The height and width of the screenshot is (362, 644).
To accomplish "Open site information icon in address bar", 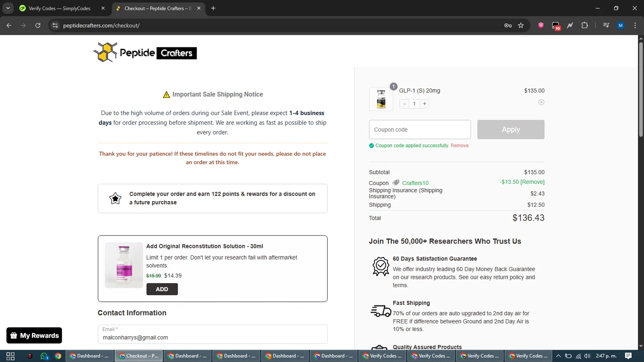I will point(55,25).
